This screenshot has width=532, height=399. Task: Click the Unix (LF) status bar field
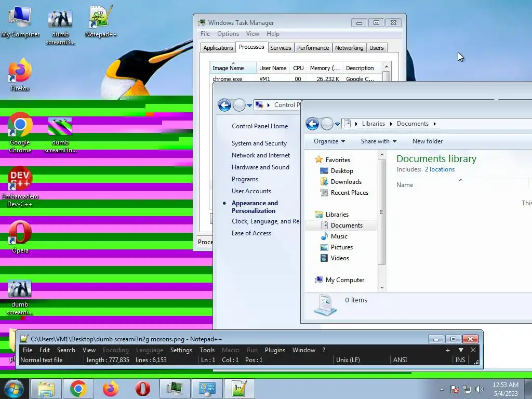[362, 360]
